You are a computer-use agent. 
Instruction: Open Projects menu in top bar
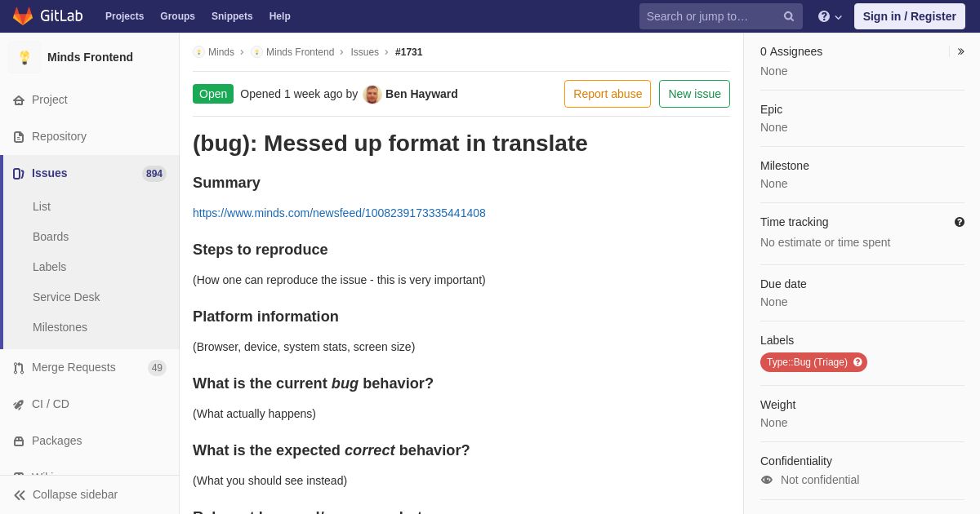tap(124, 16)
